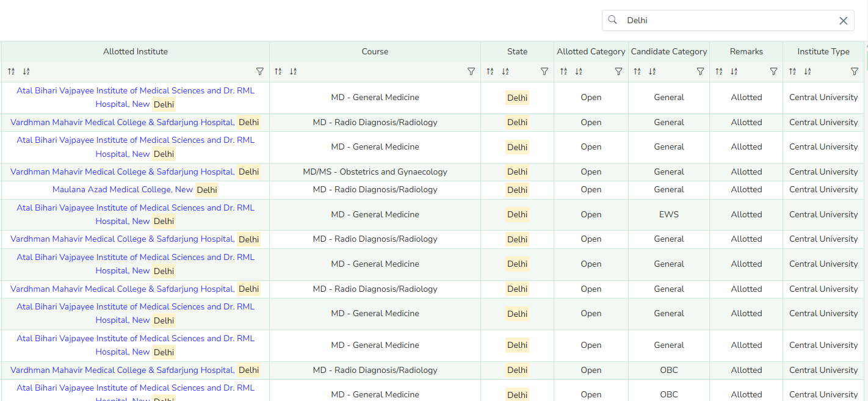Open Maulana Azad Medical College link
Viewport: 868px width, 401px height.
click(x=123, y=190)
